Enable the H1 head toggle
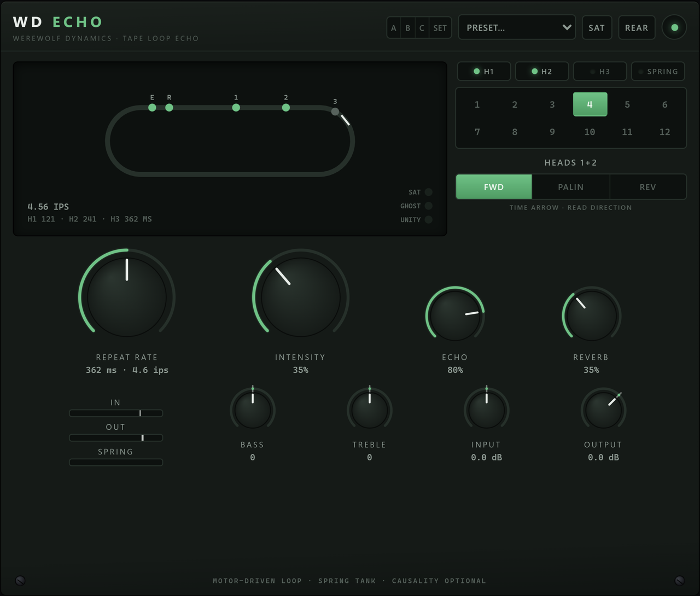This screenshot has height=596, width=700. [x=484, y=71]
